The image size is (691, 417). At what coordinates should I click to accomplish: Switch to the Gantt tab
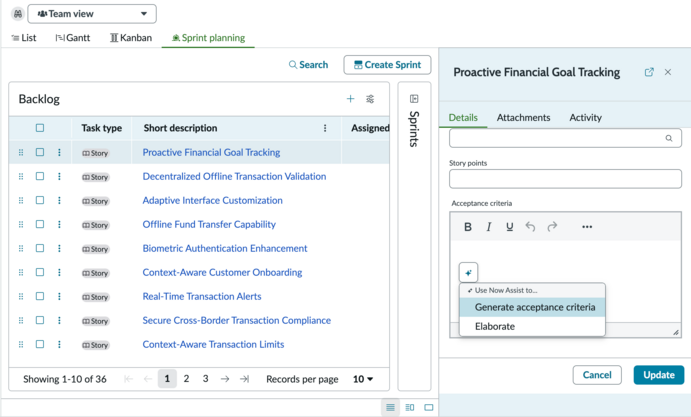73,38
